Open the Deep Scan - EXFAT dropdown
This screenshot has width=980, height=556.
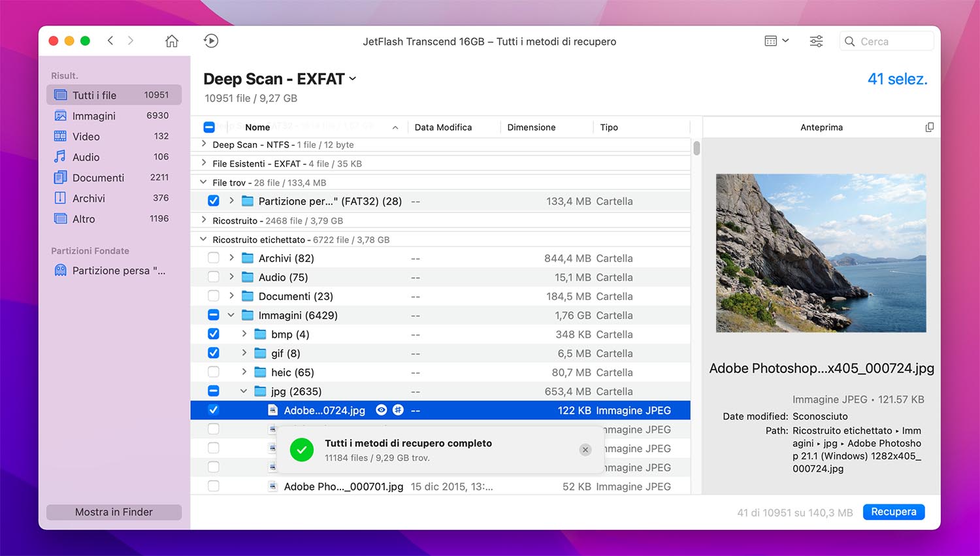(x=353, y=78)
